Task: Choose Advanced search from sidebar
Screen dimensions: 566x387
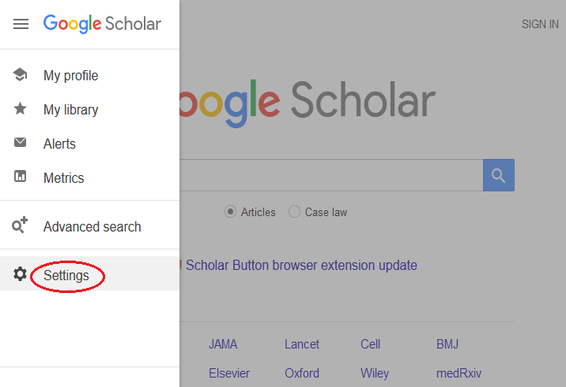Action: tap(90, 227)
